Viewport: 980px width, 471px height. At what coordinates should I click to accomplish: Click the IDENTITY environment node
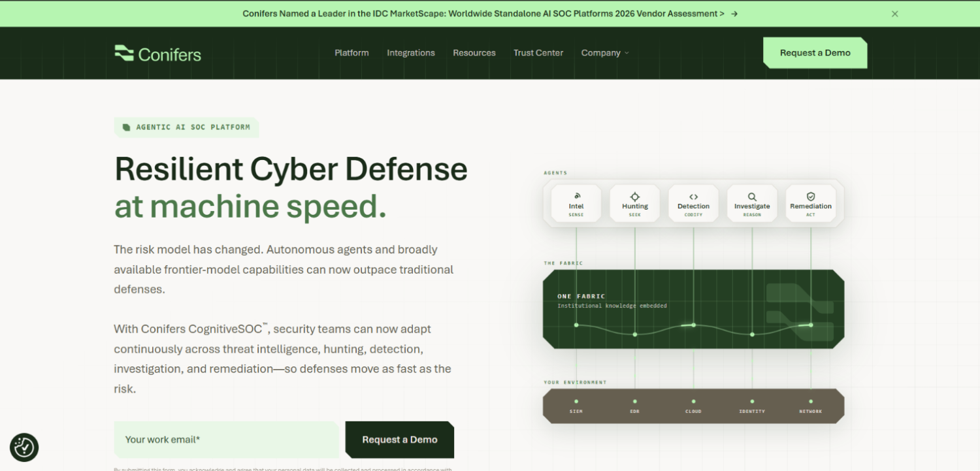(752, 406)
